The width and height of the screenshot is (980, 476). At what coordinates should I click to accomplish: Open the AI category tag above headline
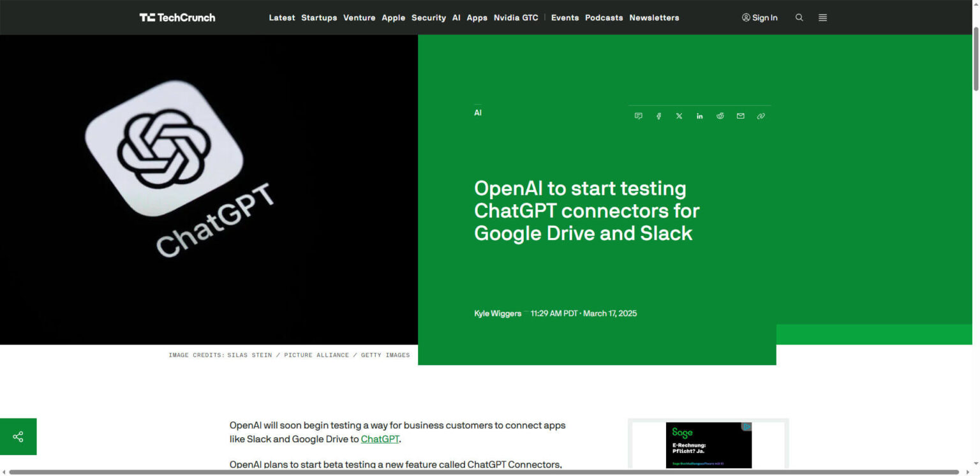478,112
